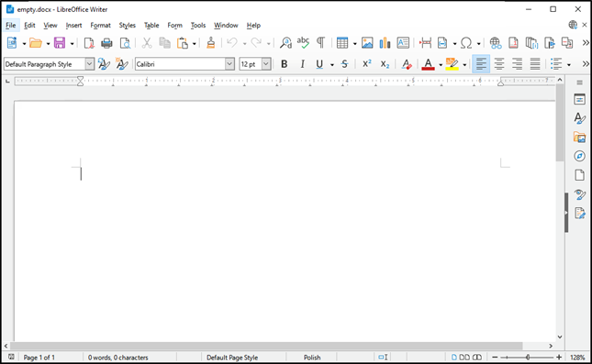The width and height of the screenshot is (592, 364).
Task: Insert hyperlink globe icon
Action: 496,43
